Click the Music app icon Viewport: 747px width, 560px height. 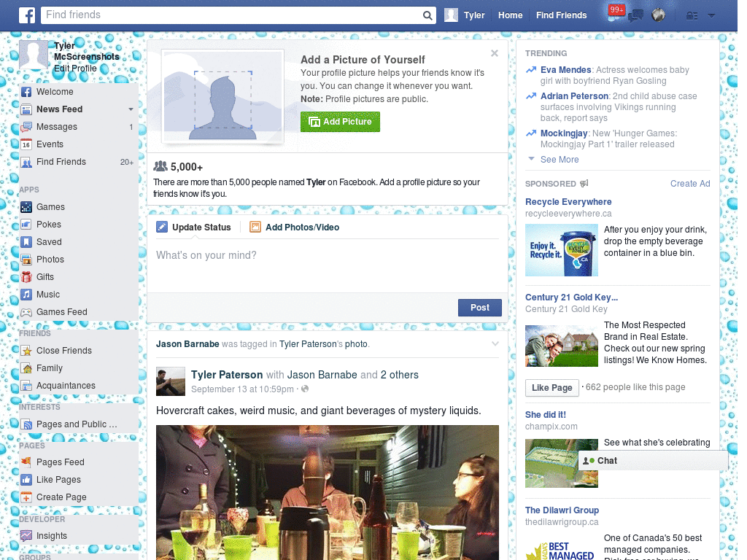point(26,295)
